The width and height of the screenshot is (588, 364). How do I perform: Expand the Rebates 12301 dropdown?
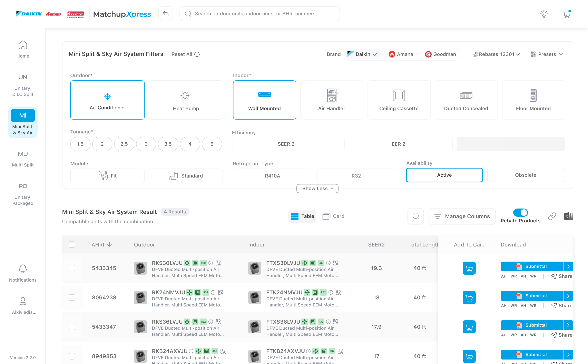pyautogui.click(x=496, y=54)
